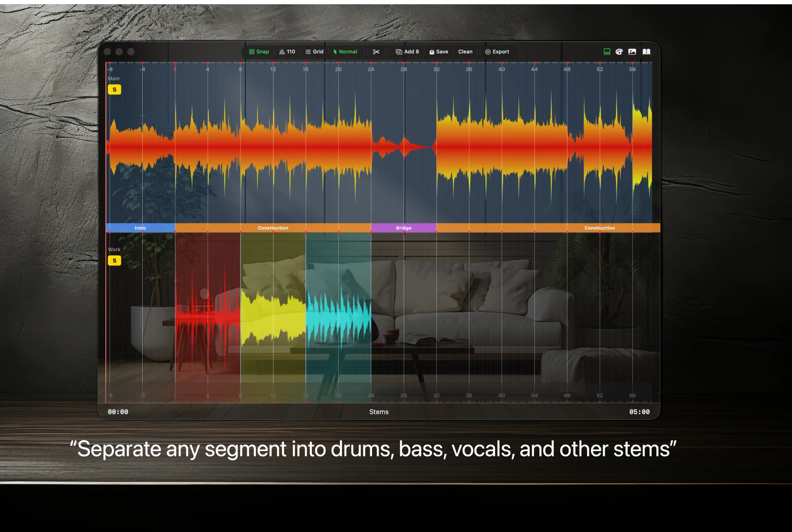This screenshot has width=792, height=532.
Task: Open the Grid settings dropdown
Action: pos(314,52)
